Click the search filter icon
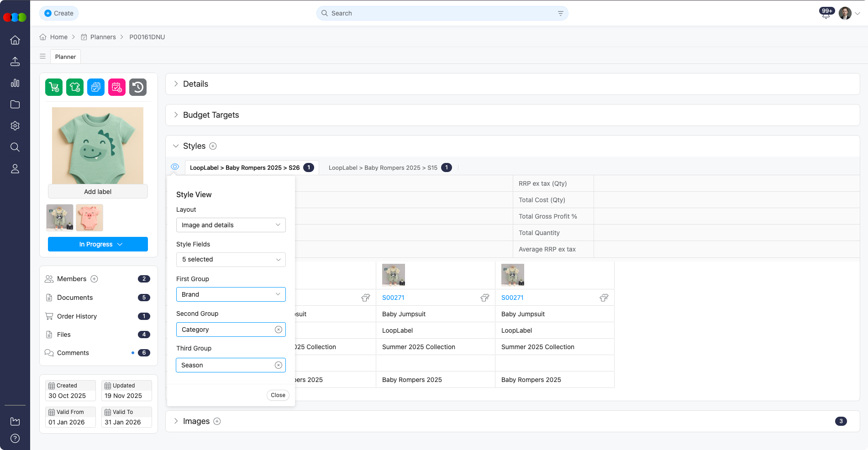868x450 pixels. 560,13
